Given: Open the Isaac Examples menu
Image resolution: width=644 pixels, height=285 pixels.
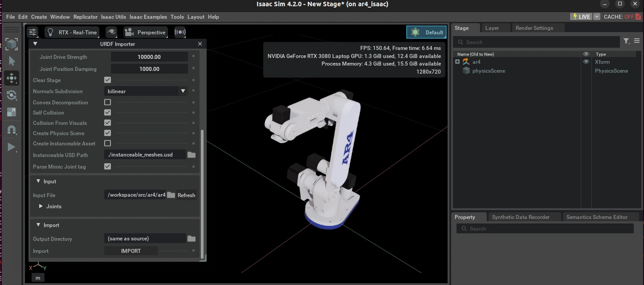Looking at the screenshot, I should (148, 17).
